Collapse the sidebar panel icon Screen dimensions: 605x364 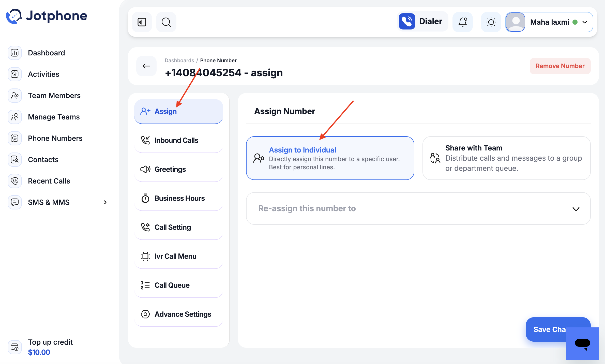point(142,22)
